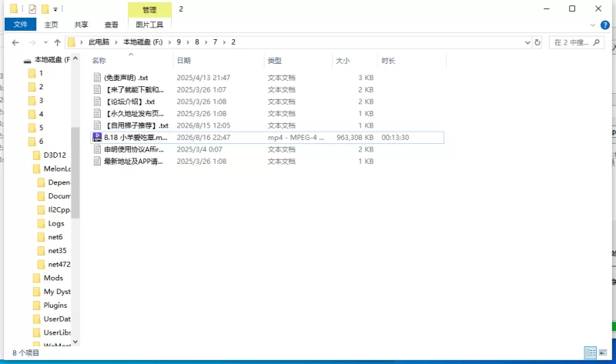This screenshot has width=616, height=364.
Task: Click the navigation pane scrollbar thumb
Action: click(75, 173)
